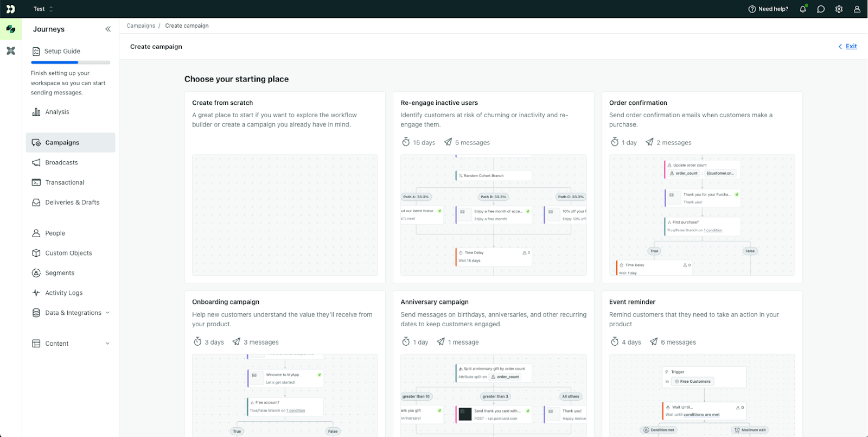Click the Analysis bar chart icon

pyautogui.click(x=36, y=112)
